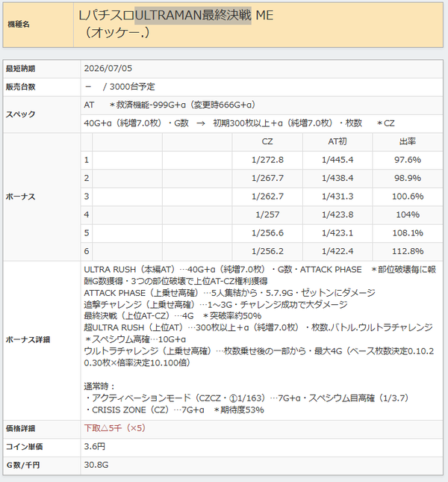
Task: Select the delivery date 2026/07/05
Action: [x=108, y=68]
